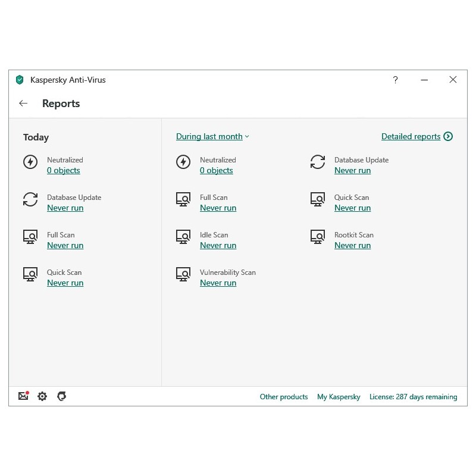This screenshot has height=476, width=476.
Task: Click the notification envelope icon
Action: [x=23, y=396]
